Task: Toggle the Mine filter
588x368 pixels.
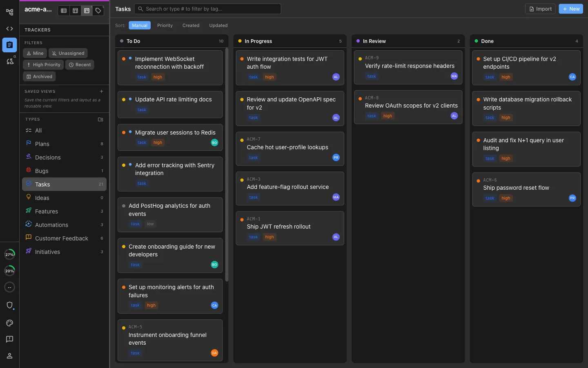Action: 35,53
